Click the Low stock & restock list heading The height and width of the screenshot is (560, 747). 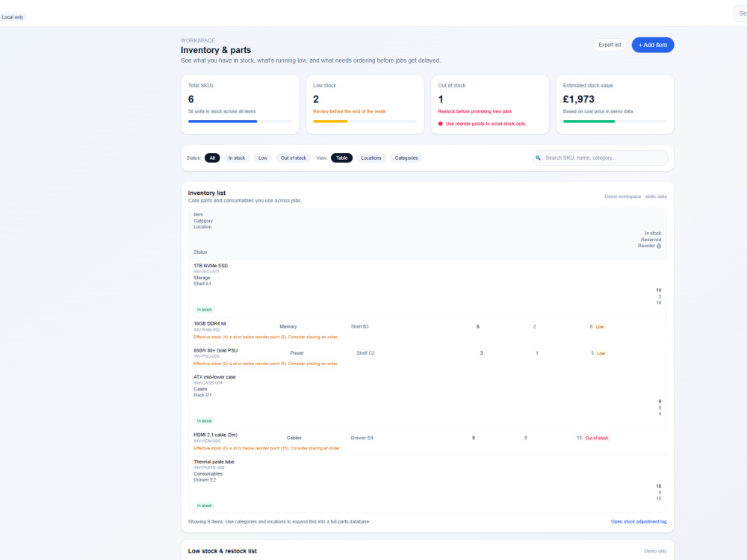coord(223,551)
